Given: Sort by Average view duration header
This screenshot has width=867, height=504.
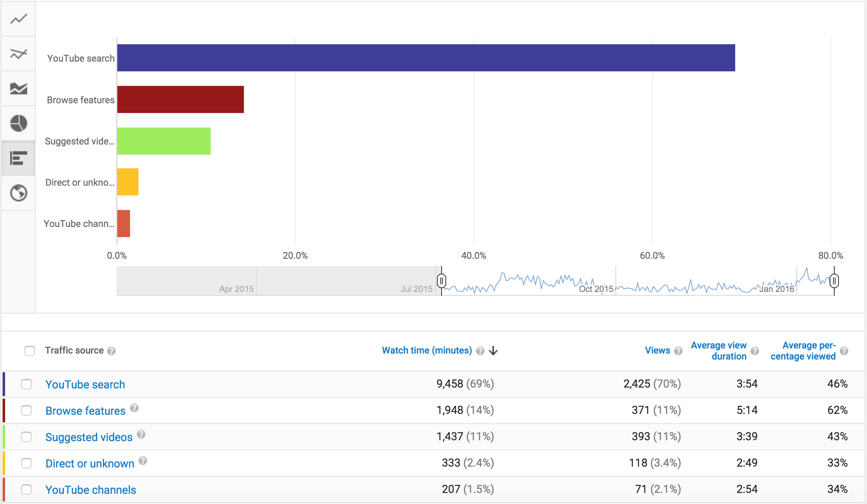Looking at the screenshot, I should [x=719, y=351].
